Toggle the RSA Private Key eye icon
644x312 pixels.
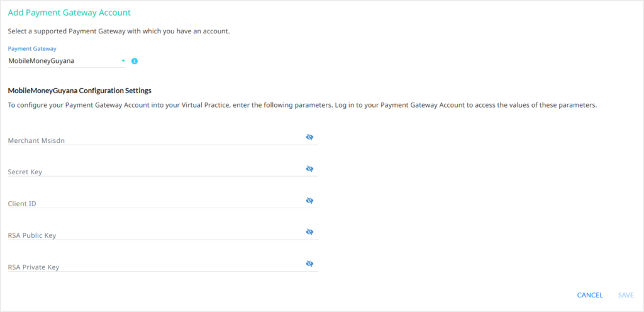(x=309, y=264)
